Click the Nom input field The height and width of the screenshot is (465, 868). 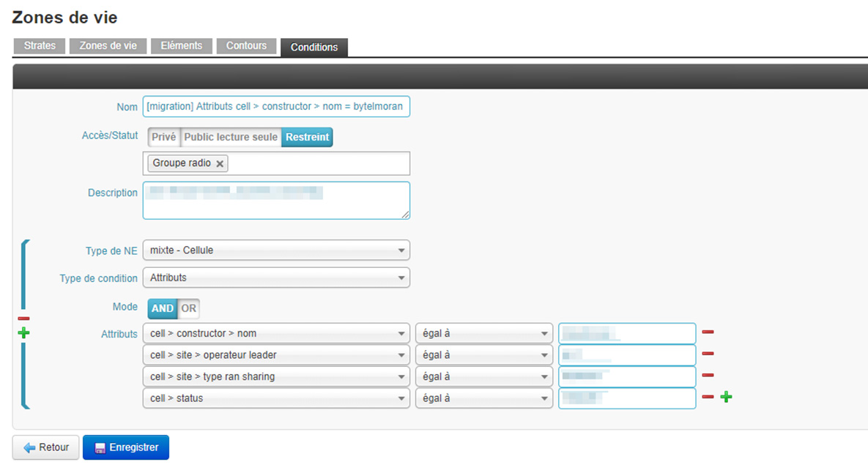[276, 107]
